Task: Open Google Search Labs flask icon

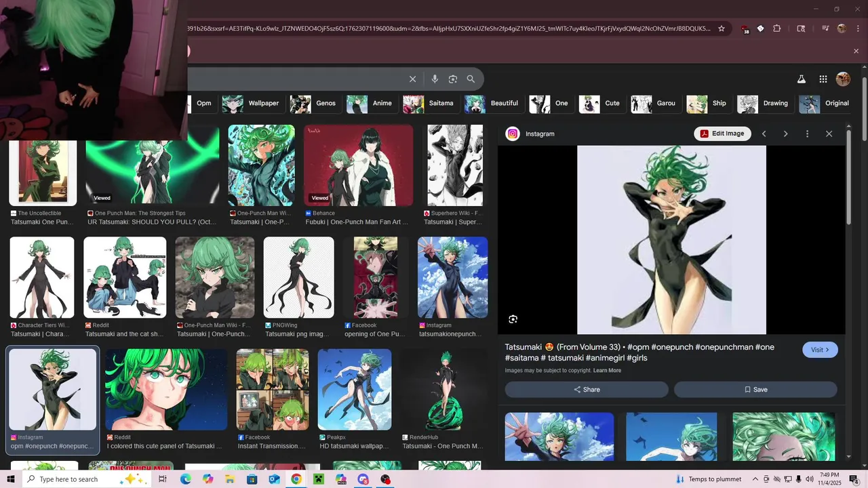Action: click(802, 79)
